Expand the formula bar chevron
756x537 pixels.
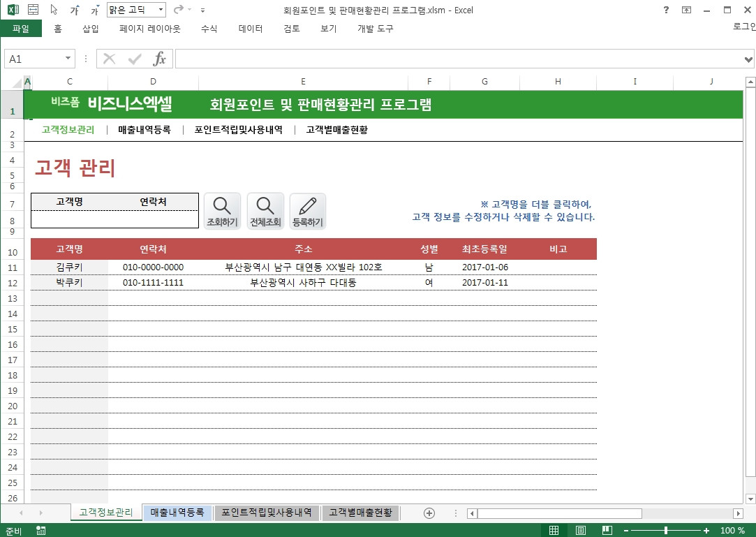click(x=748, y=60)
